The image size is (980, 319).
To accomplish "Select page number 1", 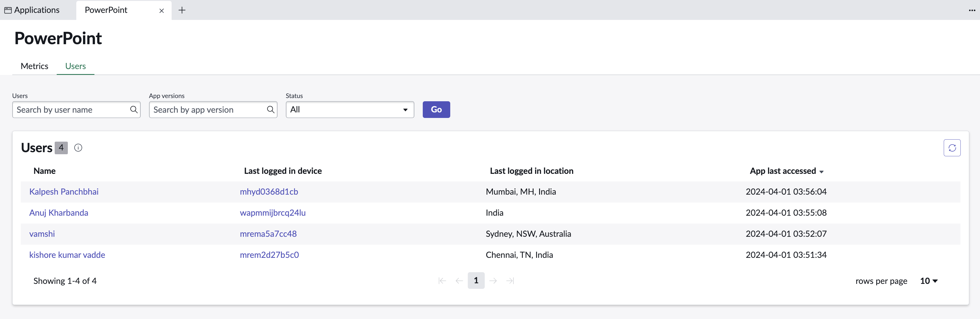I will tap(476, 281).
